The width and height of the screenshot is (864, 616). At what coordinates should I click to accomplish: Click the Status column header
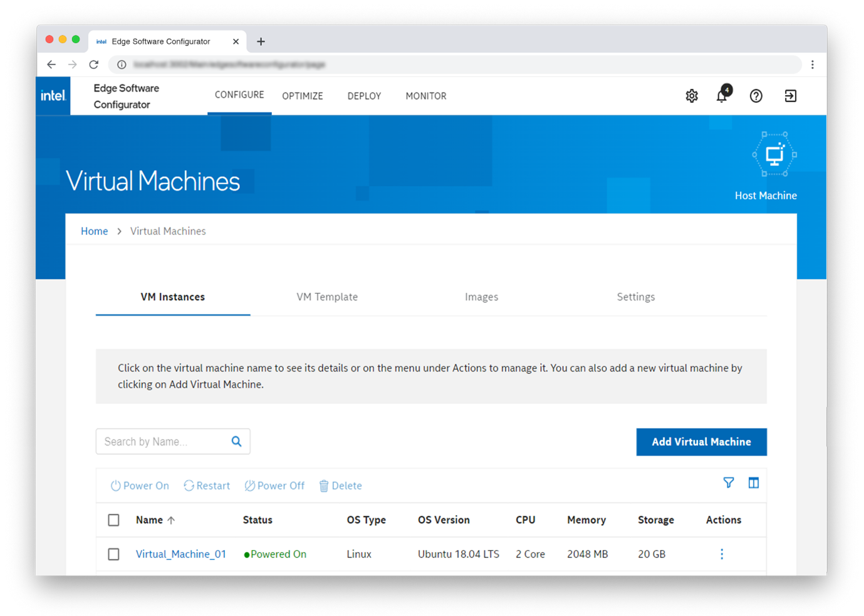258,520
